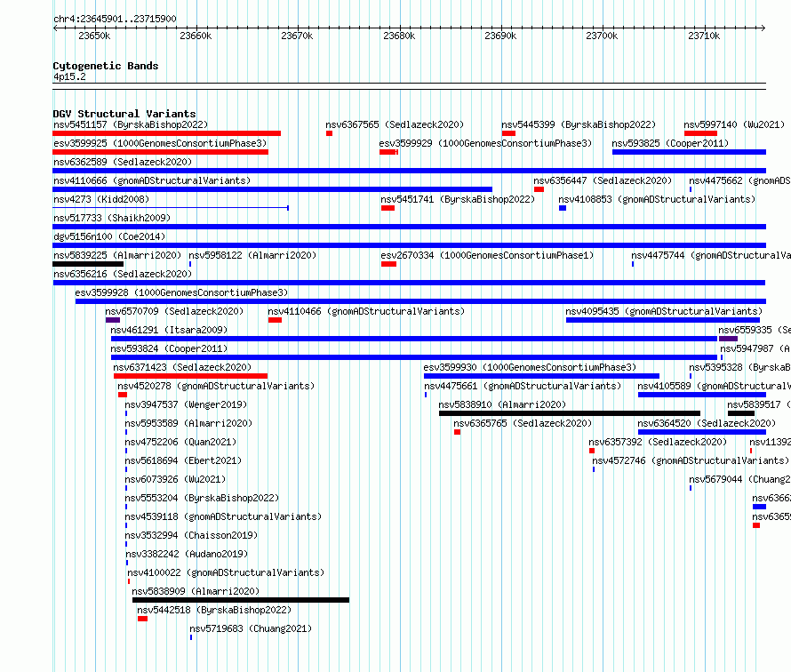Click esv3599929 (1000GenomesConsortiumPhase3) label
This screenshot has width=791, height=672.
coord(485,143)
